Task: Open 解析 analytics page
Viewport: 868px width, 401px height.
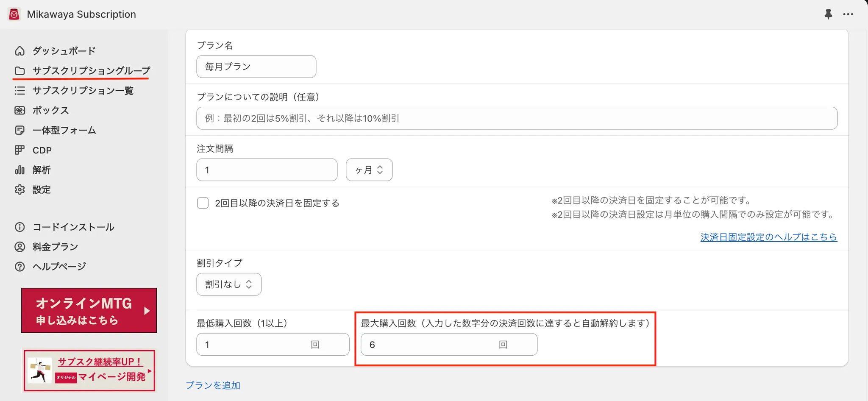Action: click(x=42, y=170)
